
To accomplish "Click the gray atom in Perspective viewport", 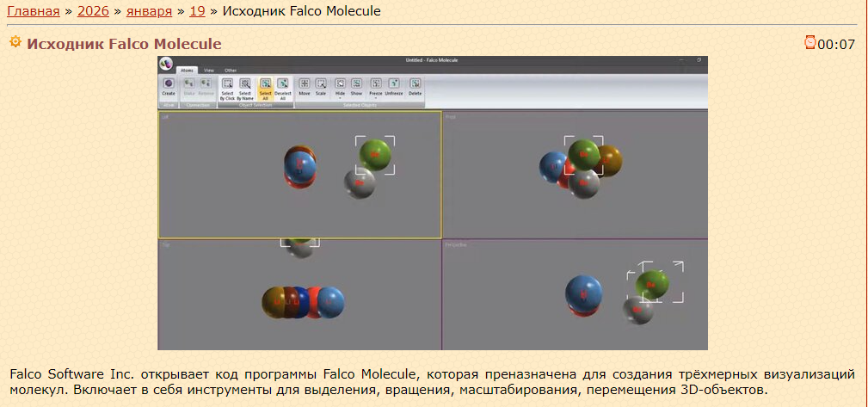I will click(637, 310).
